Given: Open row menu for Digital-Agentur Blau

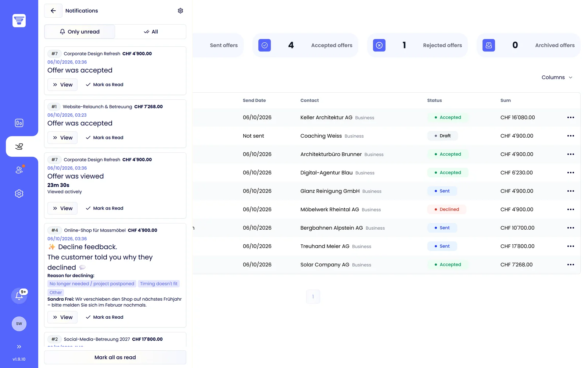Looking at the screenshot, I should point(570,173).
